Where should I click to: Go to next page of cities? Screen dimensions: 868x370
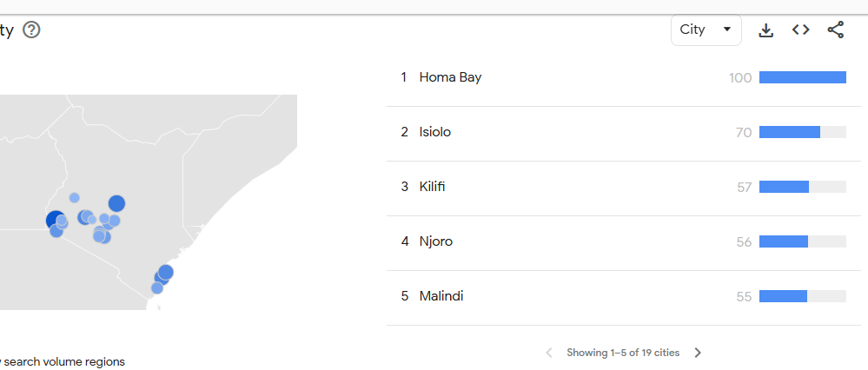click(x=698, y=353)
